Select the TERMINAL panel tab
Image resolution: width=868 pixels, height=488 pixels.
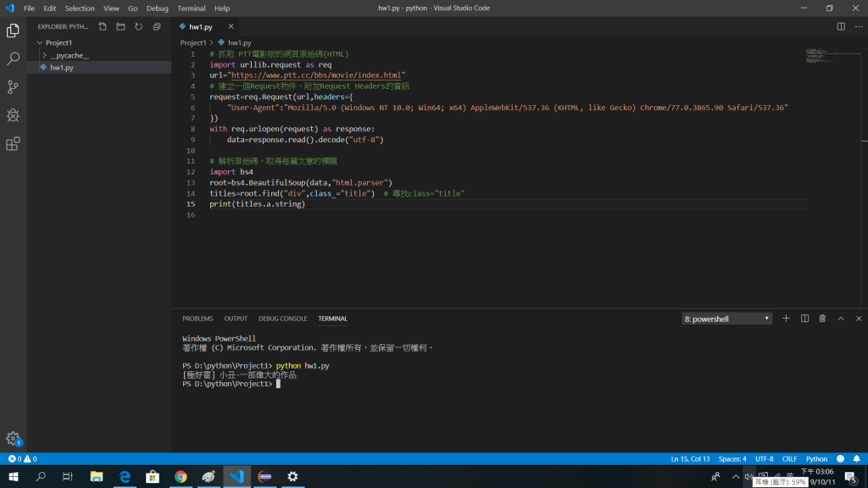(x=332, y=319)
